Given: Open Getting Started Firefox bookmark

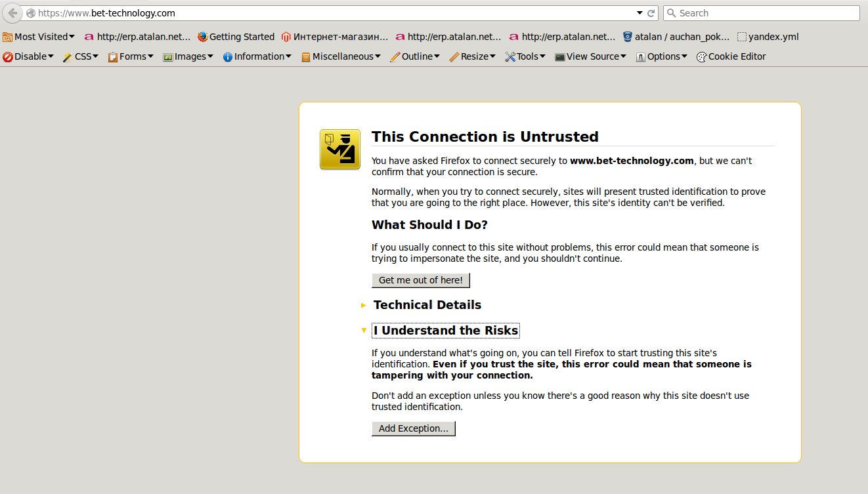Looking at the screenshot, I should coord(236,37).
